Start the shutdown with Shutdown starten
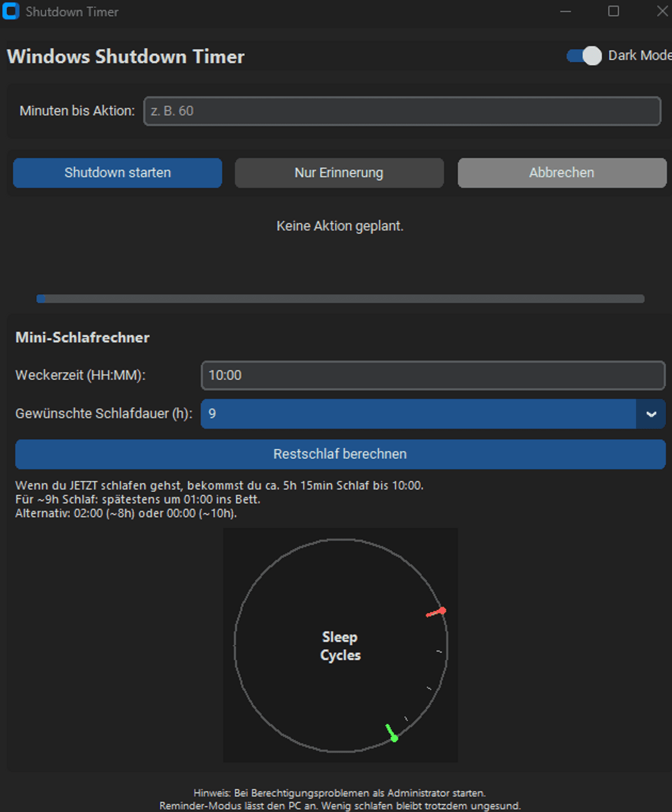Viewport: 672px width, 812px height. (118, 172)
